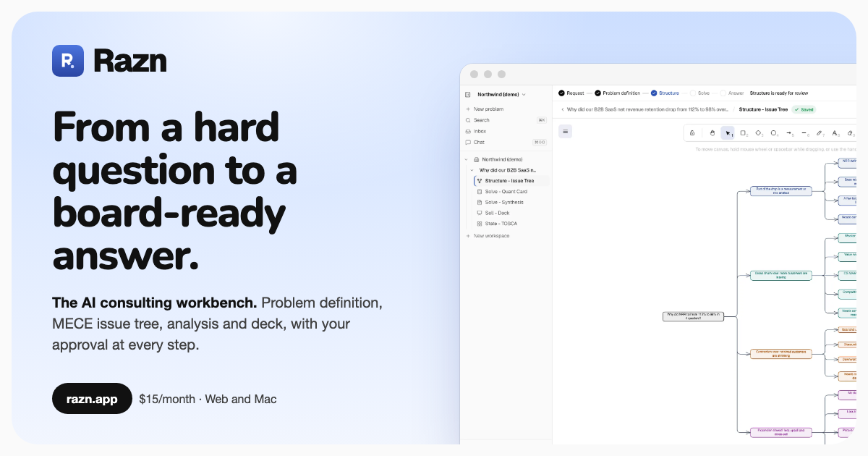Select the Rectangle shape tool
This screenshot has height=456, width=868.
[743, 132]
